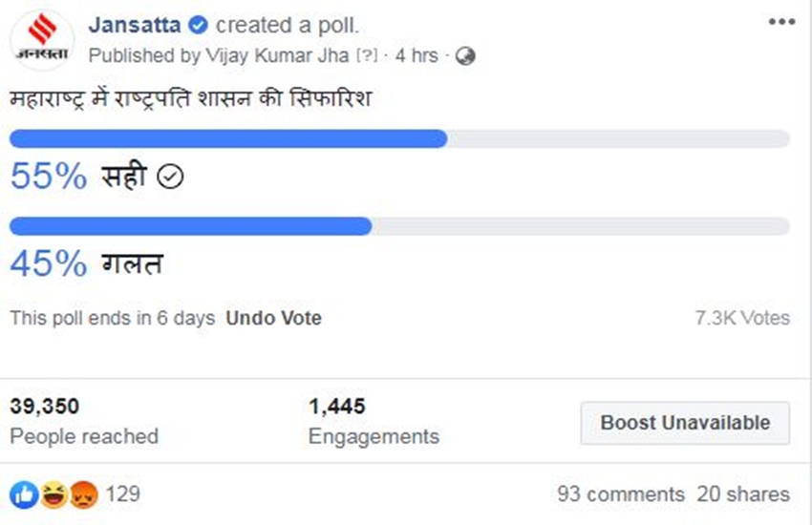Click the Boost Unavailable button
Viewport: 812px width, 525px height.
click(685, 423)
